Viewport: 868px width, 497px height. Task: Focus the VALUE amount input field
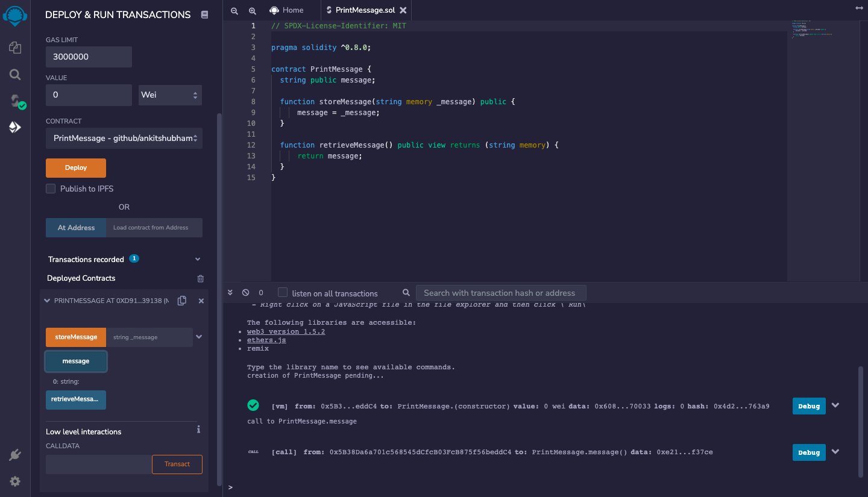click(89, 95)
